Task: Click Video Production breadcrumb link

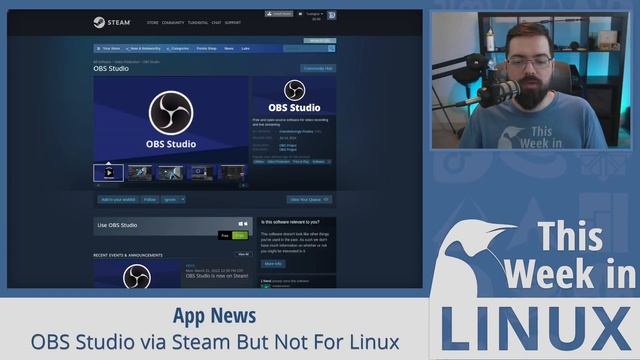Action: coord(127,62)
